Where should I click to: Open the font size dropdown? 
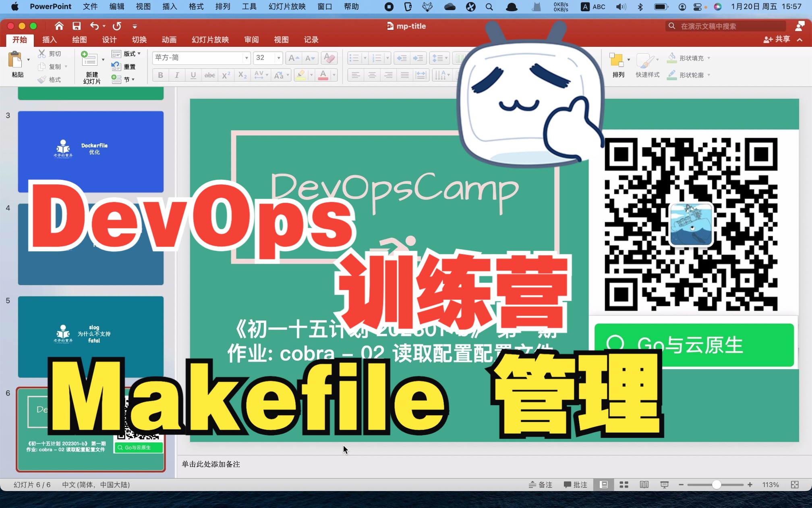click(x=278, y=58)
